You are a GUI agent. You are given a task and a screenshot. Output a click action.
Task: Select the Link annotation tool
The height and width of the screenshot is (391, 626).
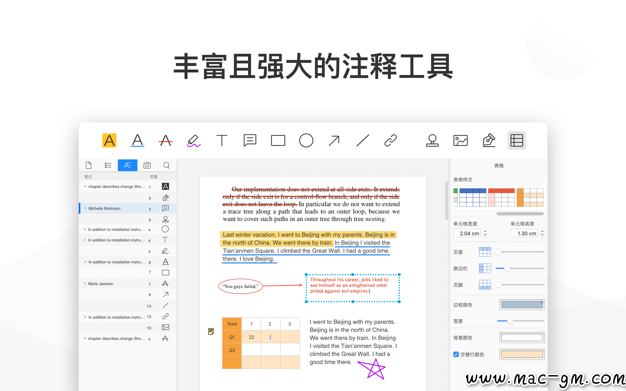click(x=390, y=141)
